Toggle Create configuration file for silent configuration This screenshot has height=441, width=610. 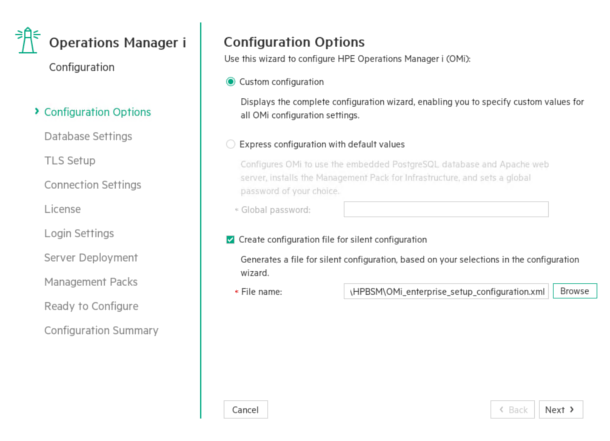click(x=230, y=240)
